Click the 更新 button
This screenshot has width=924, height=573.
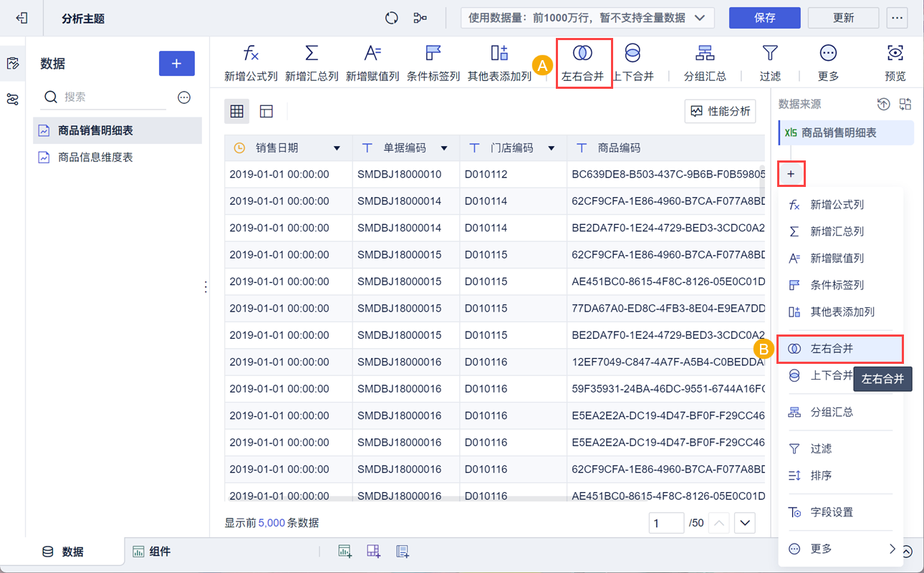coord(843,18)
